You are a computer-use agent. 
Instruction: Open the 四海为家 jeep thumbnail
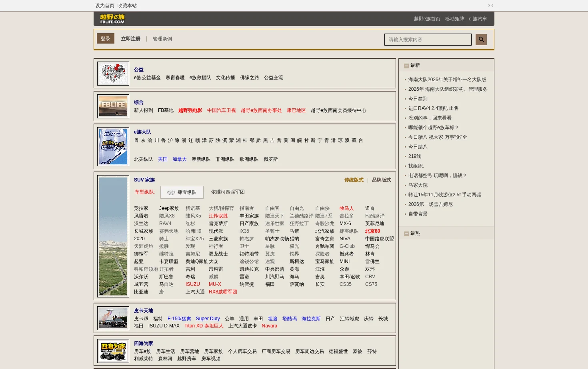(113, 351)
